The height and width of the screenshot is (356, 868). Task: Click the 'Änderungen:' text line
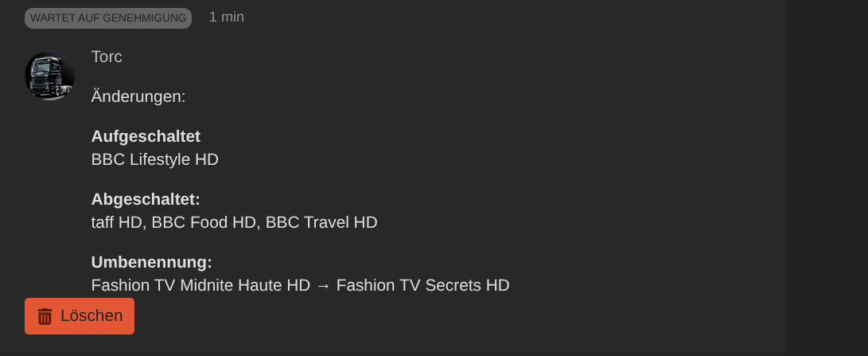[138, 96]
